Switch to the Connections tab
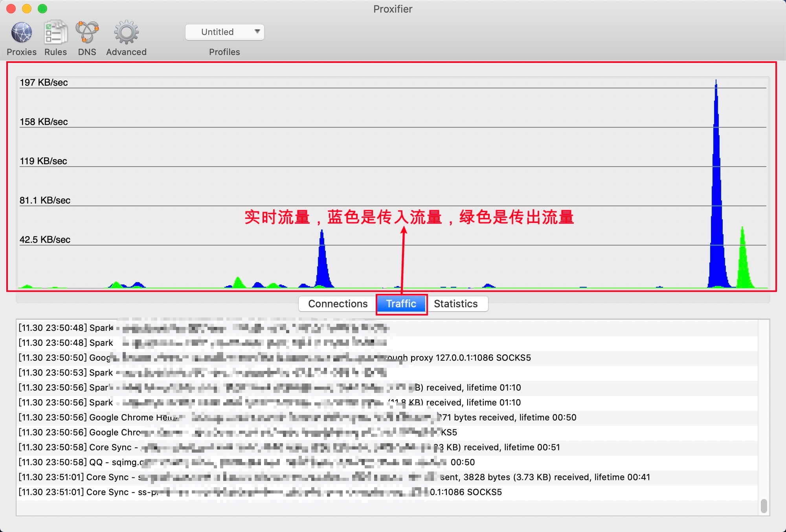This screenshot has width=786, height=532. coord(338,304)
